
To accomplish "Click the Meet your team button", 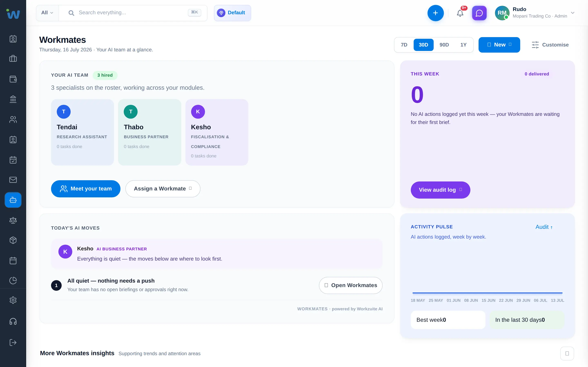I will pyautogui.click(x=86, y=189).
